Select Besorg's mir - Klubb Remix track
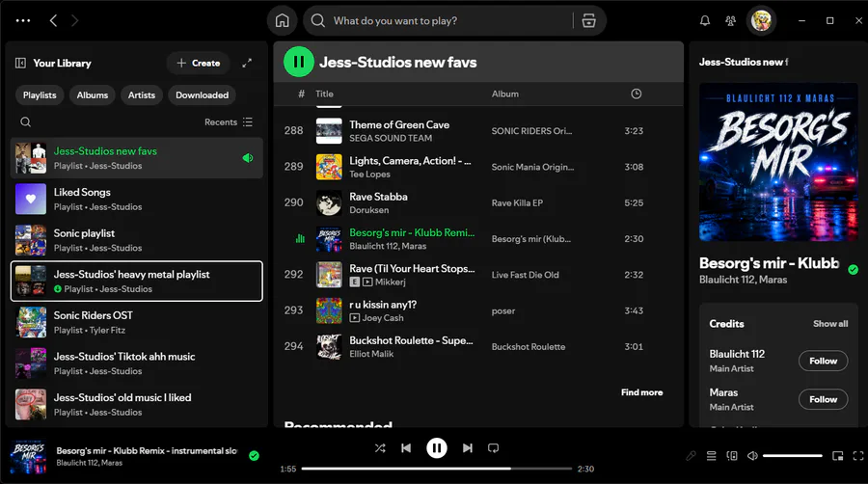 click(478, 238)
